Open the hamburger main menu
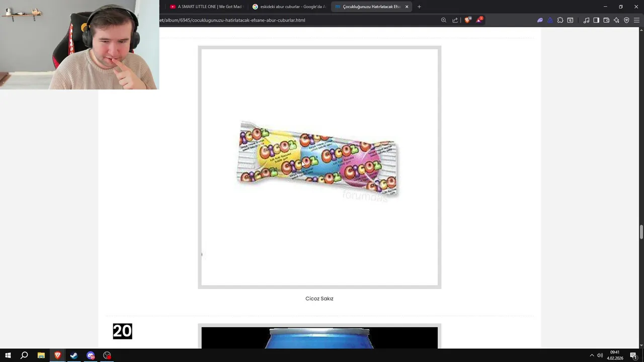Screen dimensions: 644x362 pyautogui.click(x=636, y=20)
